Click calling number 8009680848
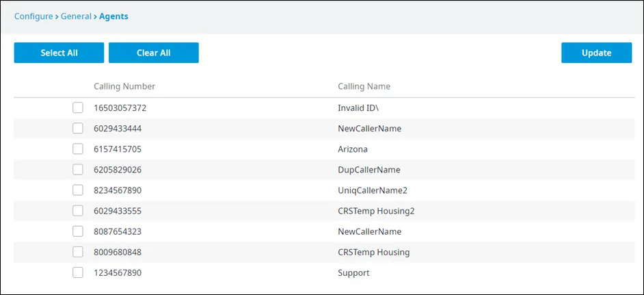This screenshot has width=644, height=295. (118, 252)
